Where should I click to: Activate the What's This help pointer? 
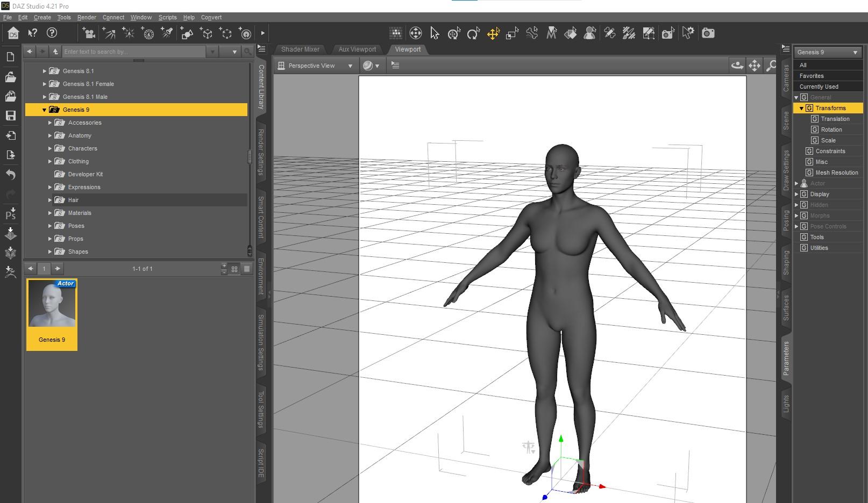pyautogui.click(x=33, y=33)
